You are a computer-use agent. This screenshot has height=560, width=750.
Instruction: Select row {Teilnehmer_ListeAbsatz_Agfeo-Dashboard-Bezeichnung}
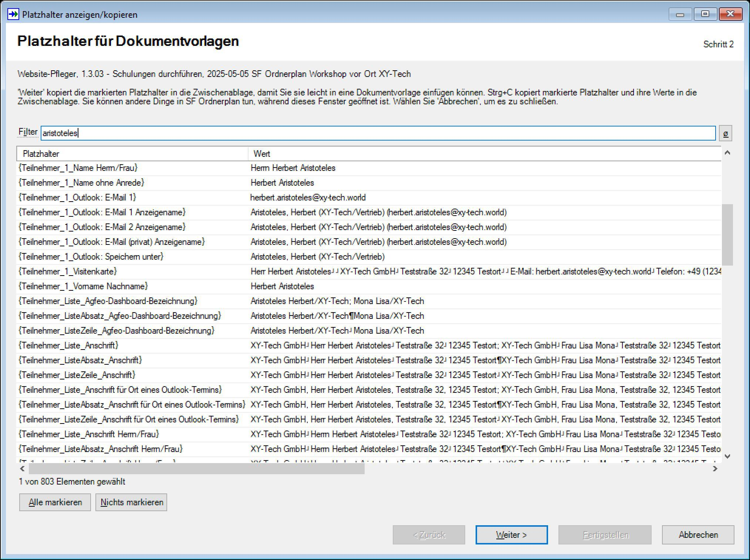click(369, 316)
